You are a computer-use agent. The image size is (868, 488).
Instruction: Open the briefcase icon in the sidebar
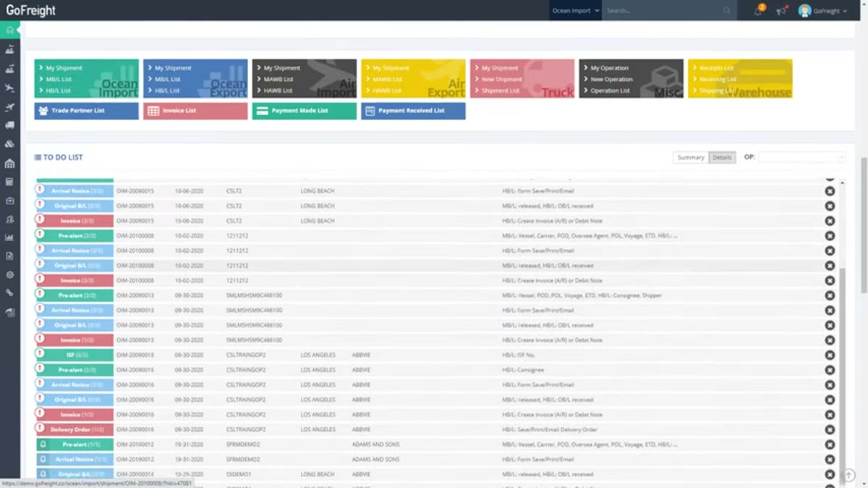click(9, 201)
